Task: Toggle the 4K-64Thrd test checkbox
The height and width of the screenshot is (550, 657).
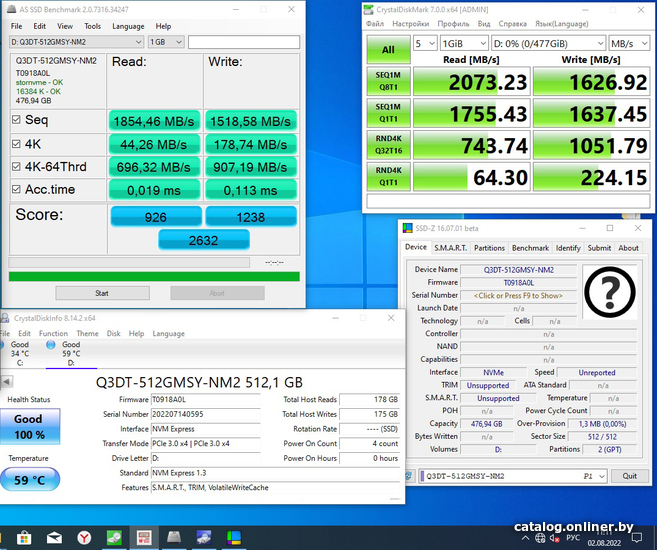Action: coord(16,166)
